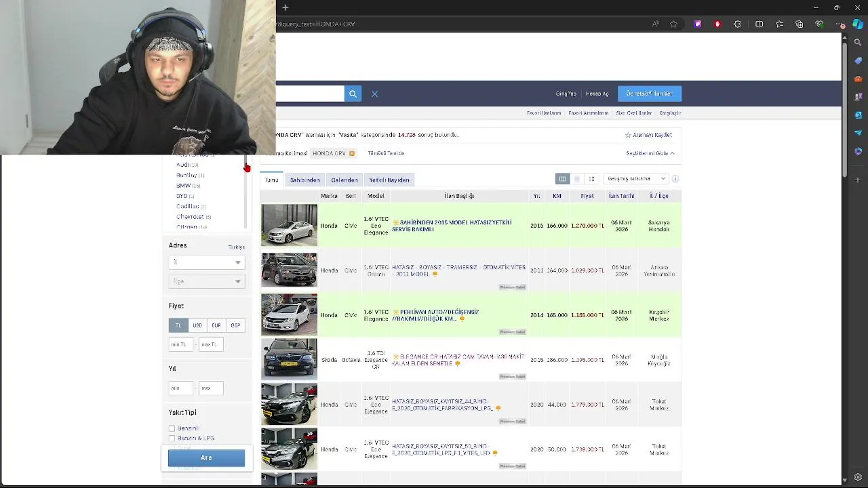Open browser Settings and more menu
The image size is (868, 488).
point(840,24)
